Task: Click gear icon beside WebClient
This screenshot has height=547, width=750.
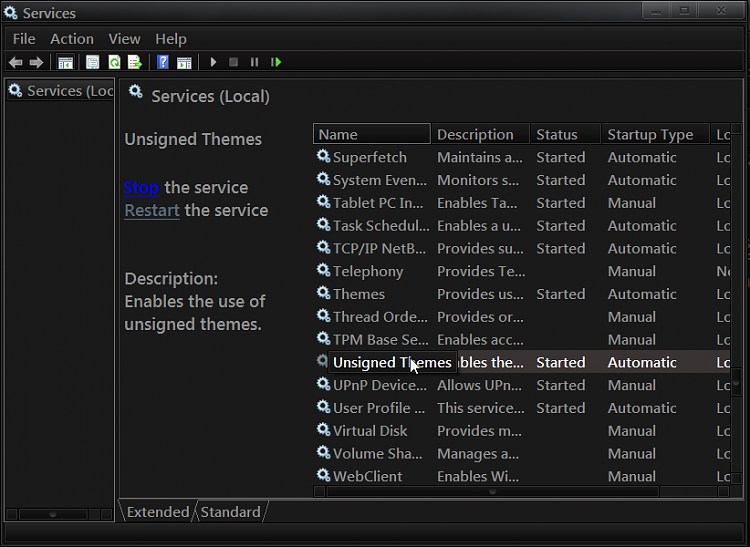Action: click(x=324, y=475)
